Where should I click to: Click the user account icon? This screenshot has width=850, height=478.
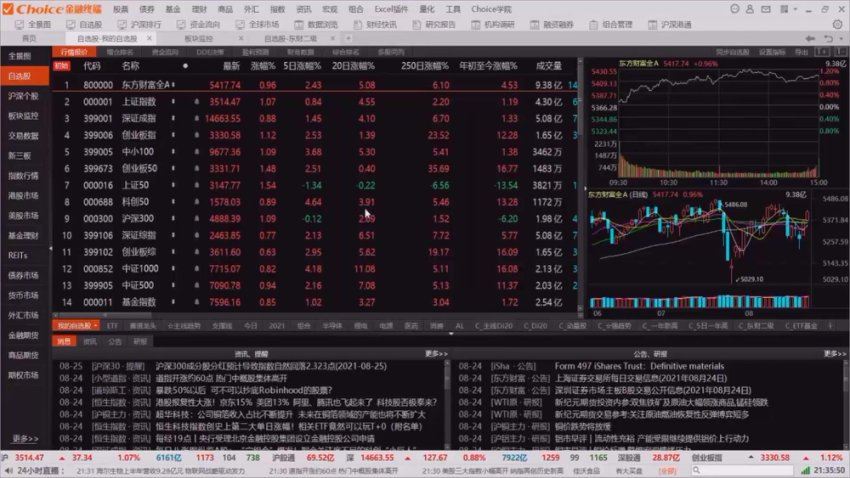click(x=750, y=9)
